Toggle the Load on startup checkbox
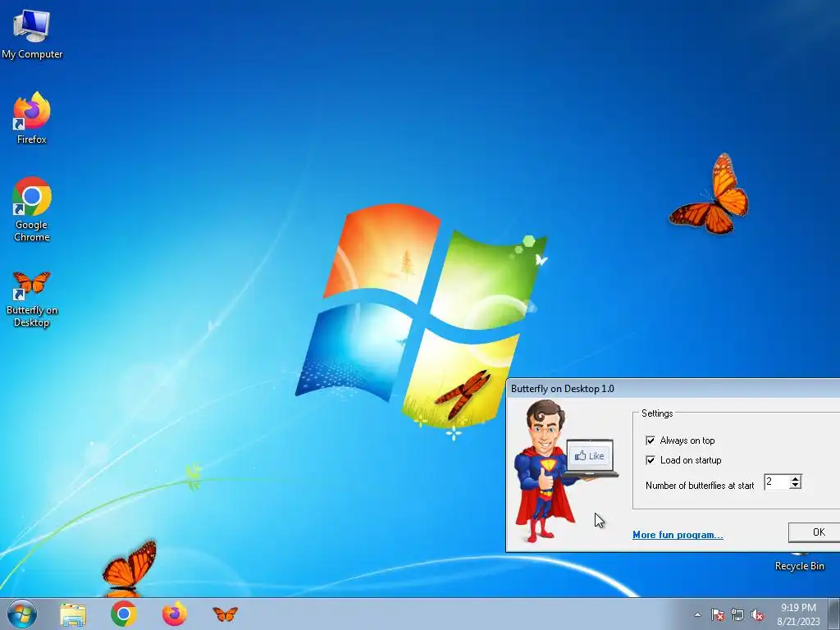This screenshot has height=630, width=840. (651, 460)
